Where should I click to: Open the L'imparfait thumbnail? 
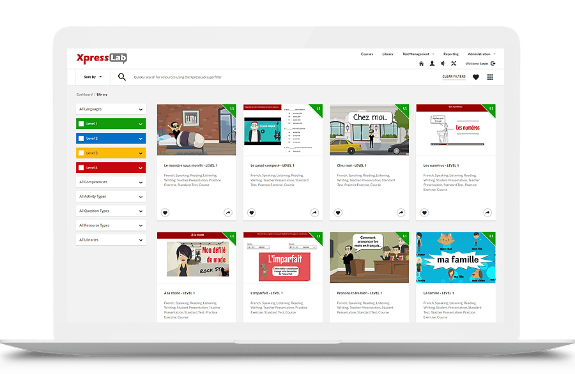pyautogui.click(x=283, y=257)
